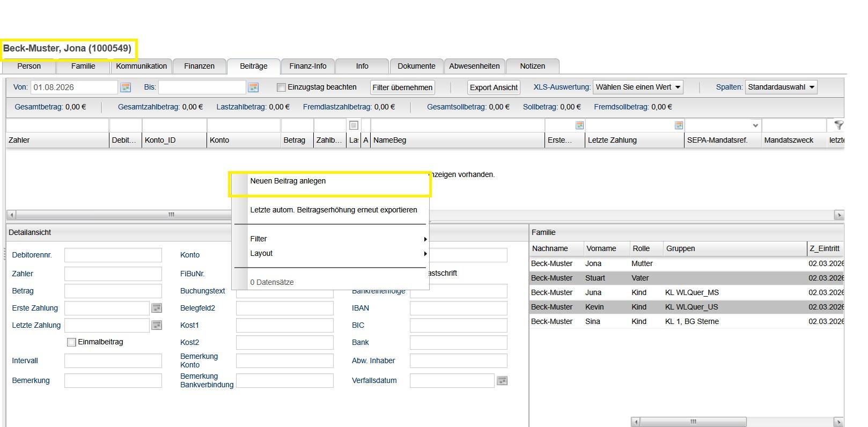Open the Von date calendar picker
Image resolution: width=868 pixels, height=427 pixels.
(126, 87)
